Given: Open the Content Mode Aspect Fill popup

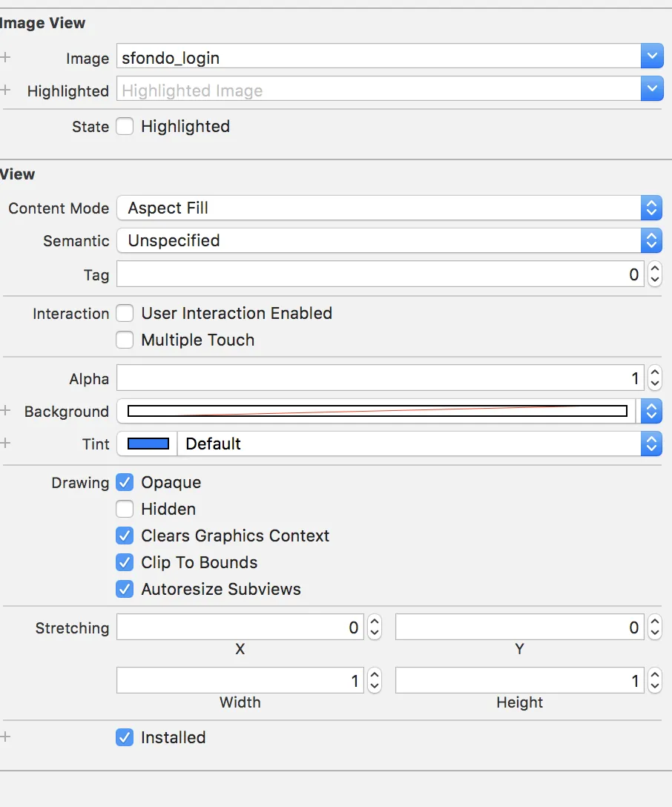Looking at the screenshot, I should (x=389, y=208).
